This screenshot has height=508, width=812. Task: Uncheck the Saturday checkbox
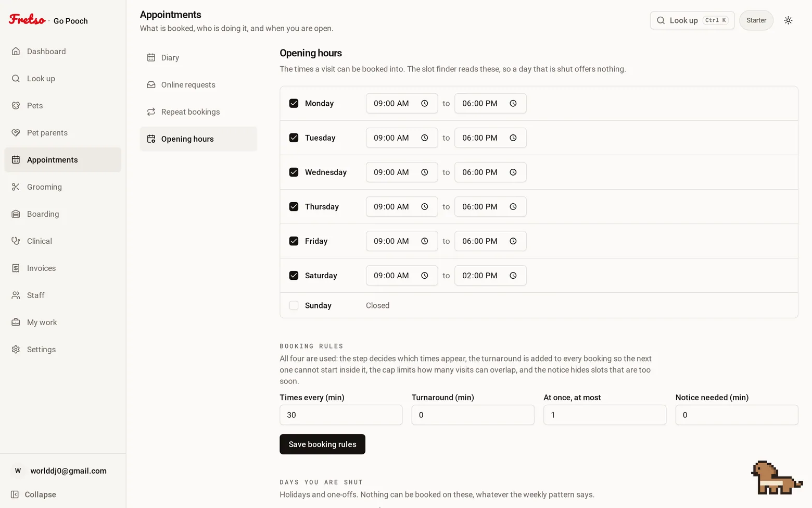tap(294, 275)
